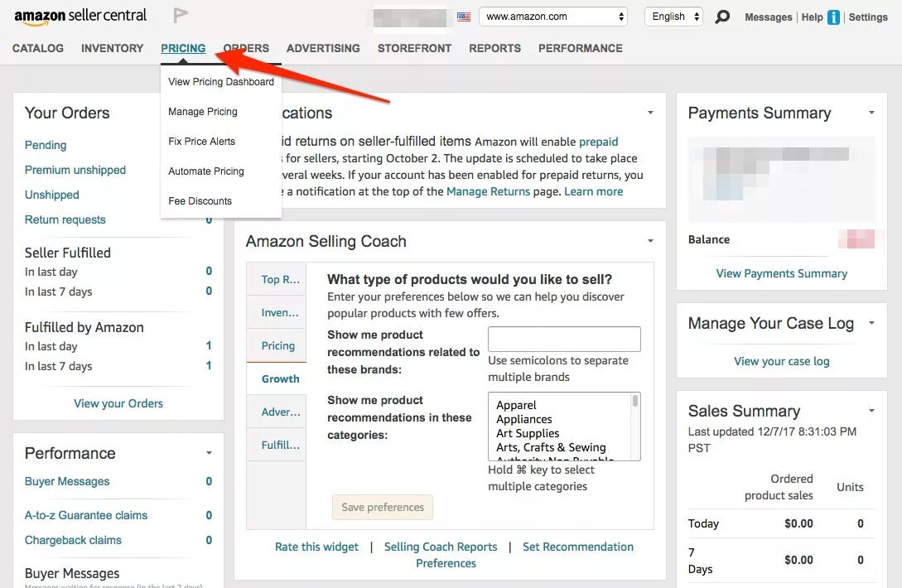This screenshot has width=902, height=588.
Task: Choose Fix Price Alerts menu entry
Action: (x=201, y=142)
